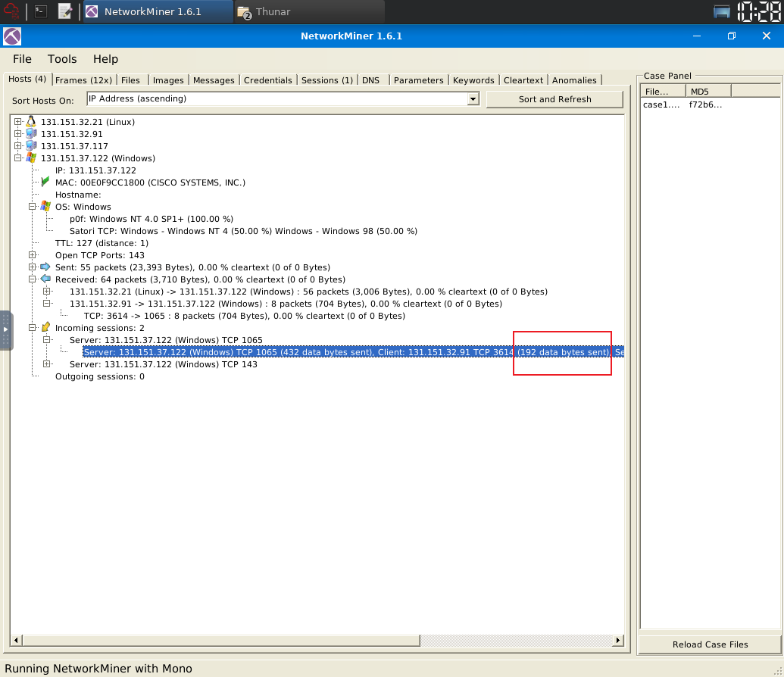This screenshot has height=677, width=784.
Task: Open the File menu
Action: (22, 59)
